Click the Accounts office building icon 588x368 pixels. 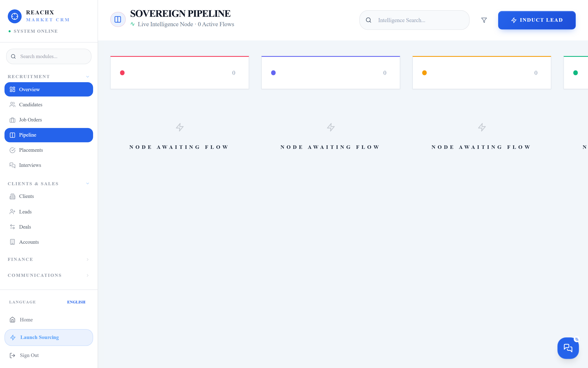click(x=12, y=242)
